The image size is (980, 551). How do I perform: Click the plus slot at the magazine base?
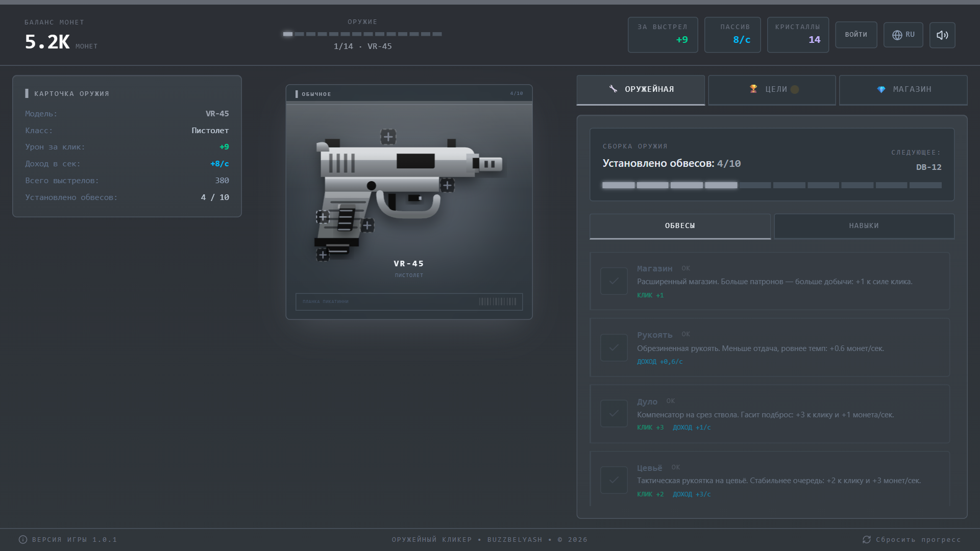point(323,254)
